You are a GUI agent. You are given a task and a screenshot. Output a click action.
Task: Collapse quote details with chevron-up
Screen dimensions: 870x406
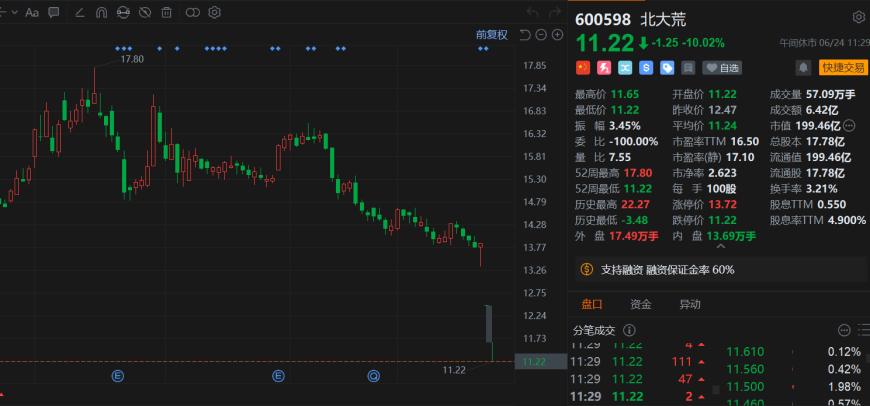click(720, 246)
